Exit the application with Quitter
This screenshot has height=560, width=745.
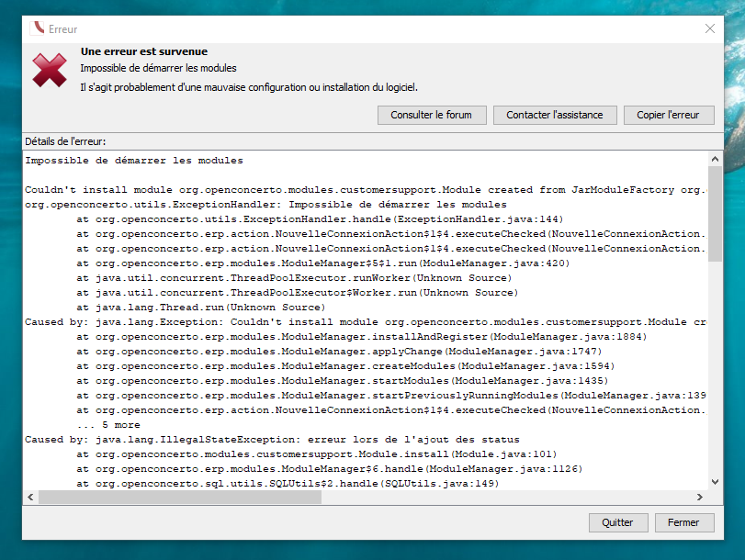click(617, 522)
